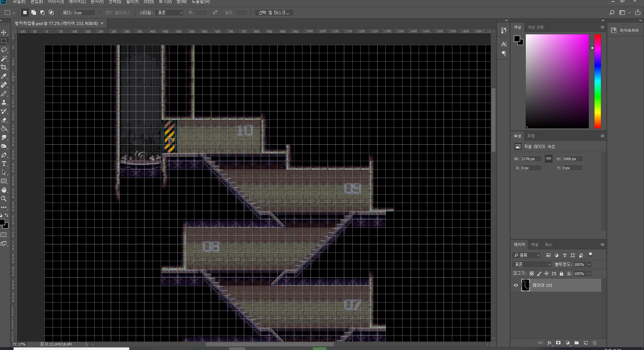Select the Healing Brush tool
644x350 pixels.
[x=4, y=85]
